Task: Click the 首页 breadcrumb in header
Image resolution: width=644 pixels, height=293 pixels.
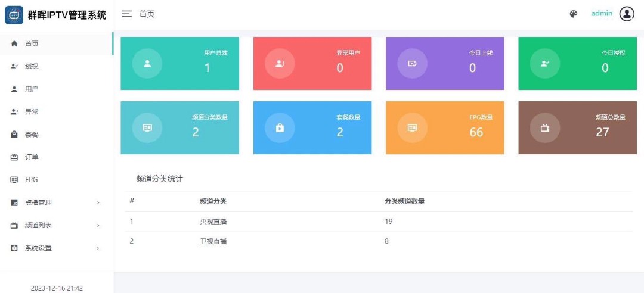Action: click(x=147, y=14)
